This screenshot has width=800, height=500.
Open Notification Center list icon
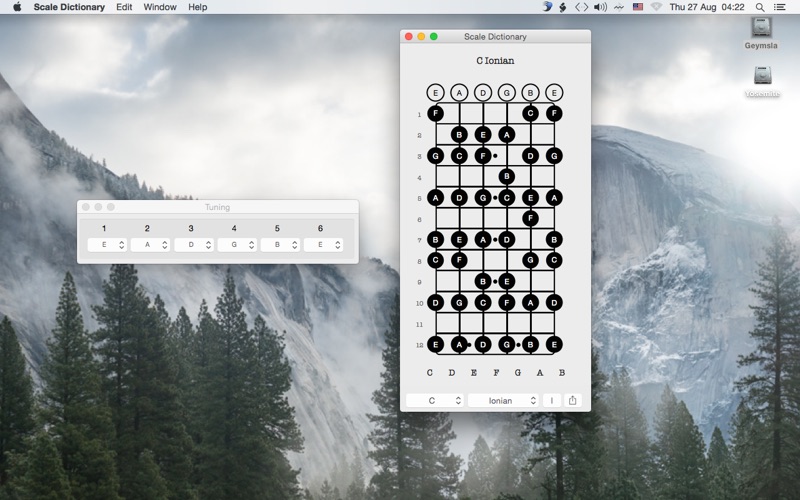point(780,7)
